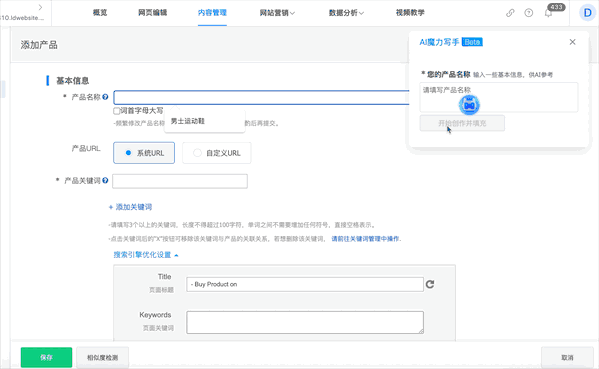599x369 pixels.
Task: Focus the 产品名称 input field
Action: (x=261, y=97)
